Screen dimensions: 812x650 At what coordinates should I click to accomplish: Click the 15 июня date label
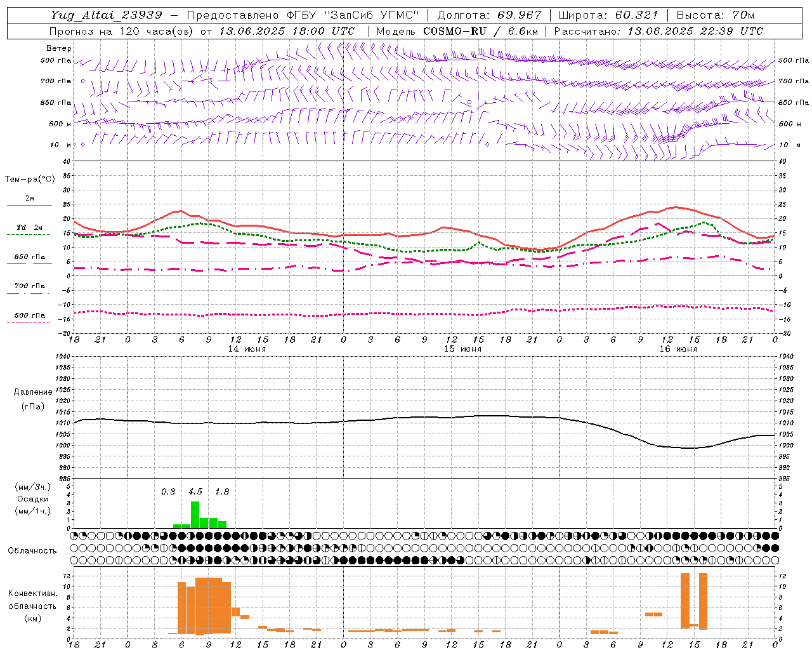(462, 349)
